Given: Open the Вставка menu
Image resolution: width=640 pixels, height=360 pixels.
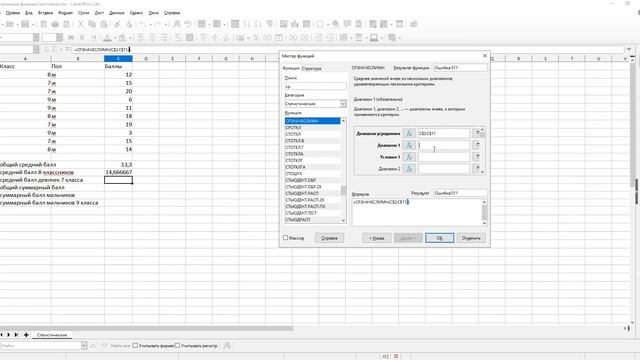Looking at the screenshot, I should tap(45, 13).
